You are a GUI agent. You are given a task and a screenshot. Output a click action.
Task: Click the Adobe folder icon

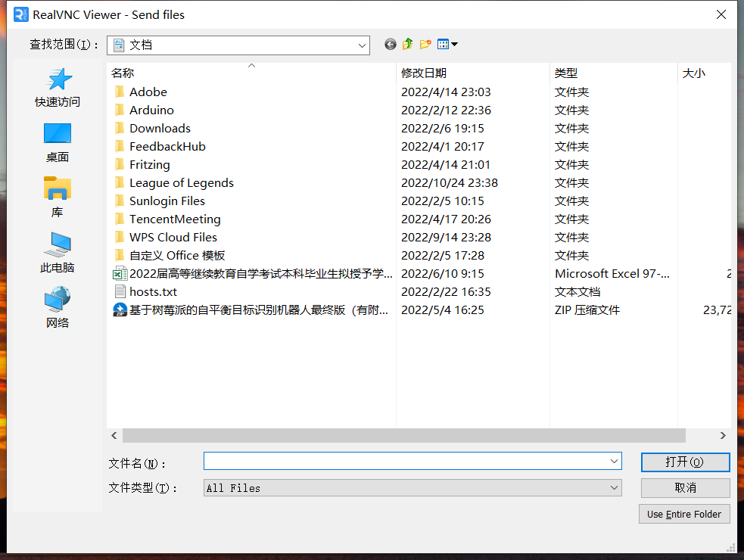click(120, 92)
